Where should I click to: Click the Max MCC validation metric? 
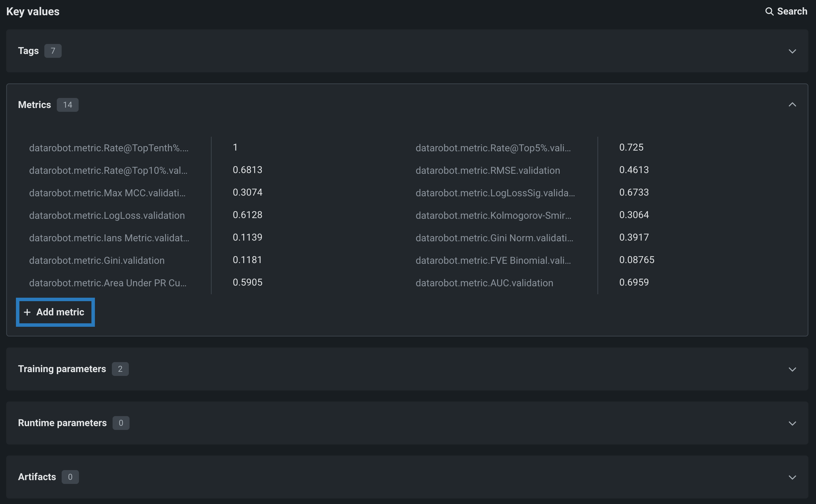[x=107, y=193]
